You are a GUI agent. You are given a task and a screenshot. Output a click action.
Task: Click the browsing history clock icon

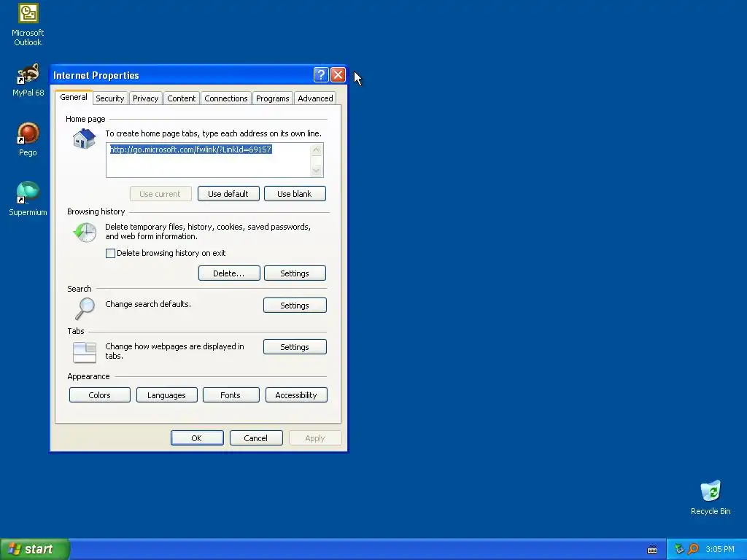85,233
